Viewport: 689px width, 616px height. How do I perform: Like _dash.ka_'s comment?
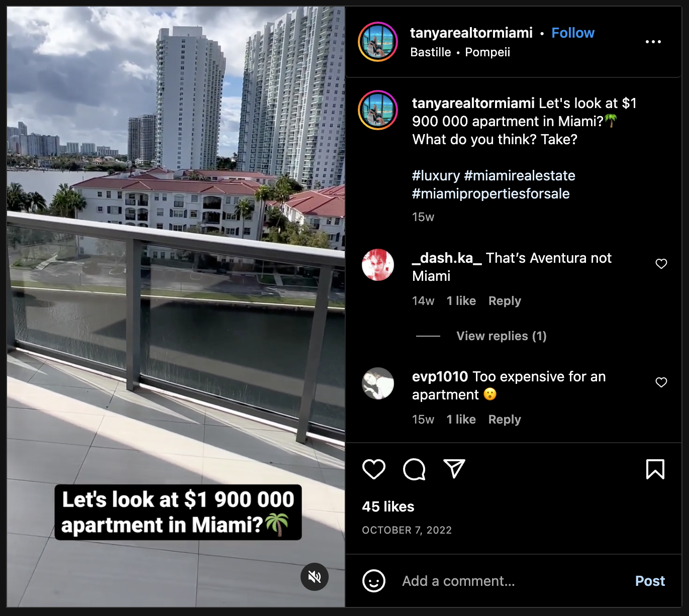pyautogui.click(x=661, y=264)
